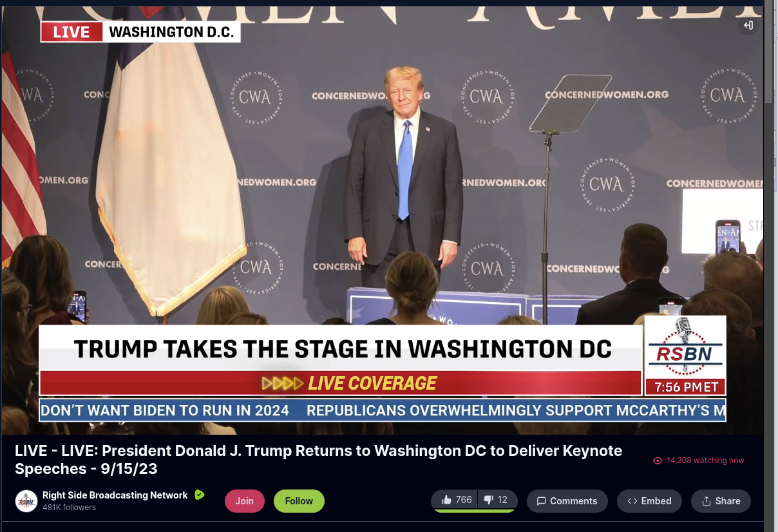
Task: Click the '481K followers' text
Action: pyautogui.click(x=69, y=508)
